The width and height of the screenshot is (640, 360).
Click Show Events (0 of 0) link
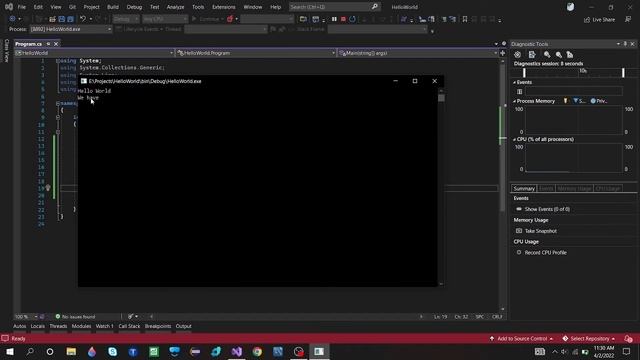point(547,209)
